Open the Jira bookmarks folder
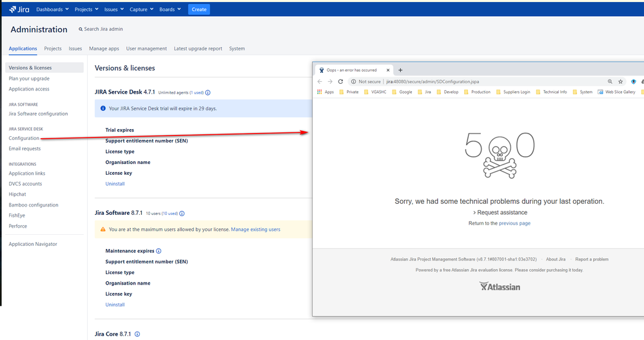This screenshot has width=644, height=340. 424,92
